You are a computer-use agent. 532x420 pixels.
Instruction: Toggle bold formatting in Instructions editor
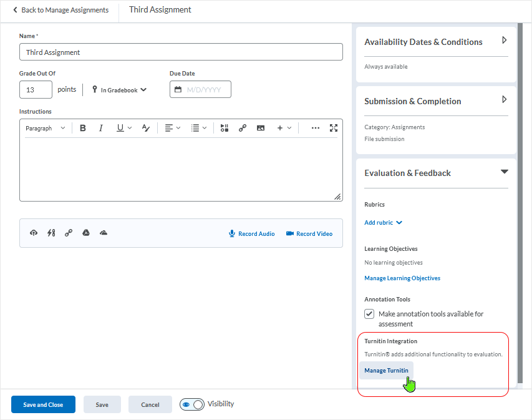tap(83, 128)
